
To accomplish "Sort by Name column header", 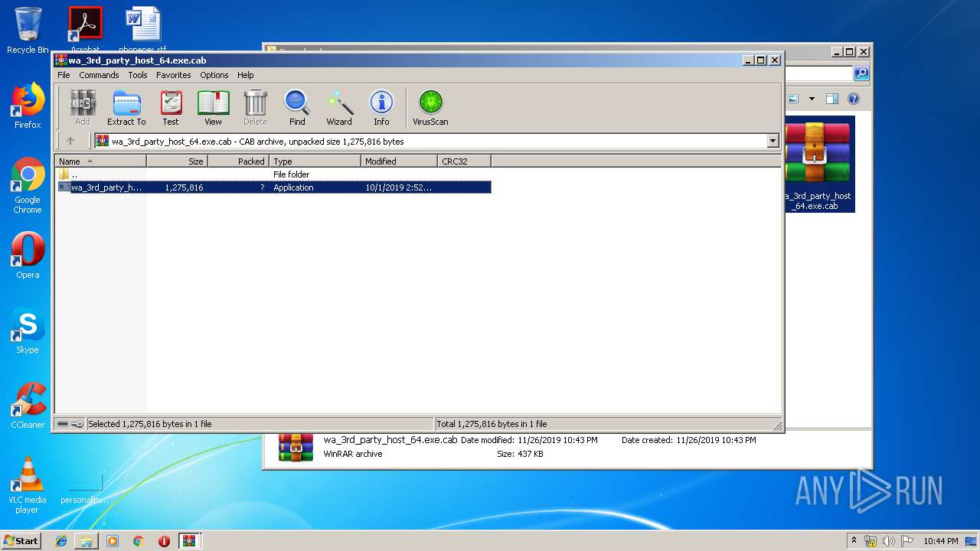I will [100, 161].
